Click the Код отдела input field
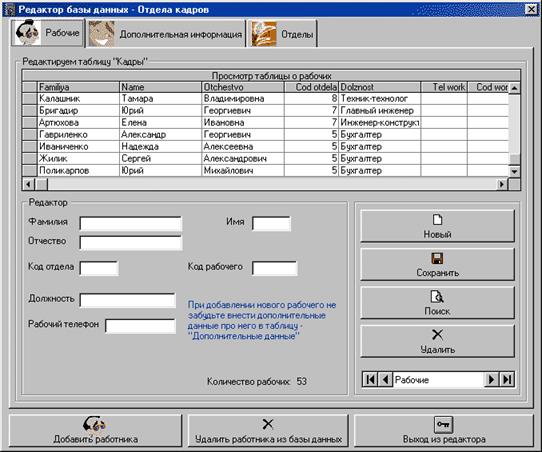The height and width of the screenshot is (452, 542). [99, 268]
